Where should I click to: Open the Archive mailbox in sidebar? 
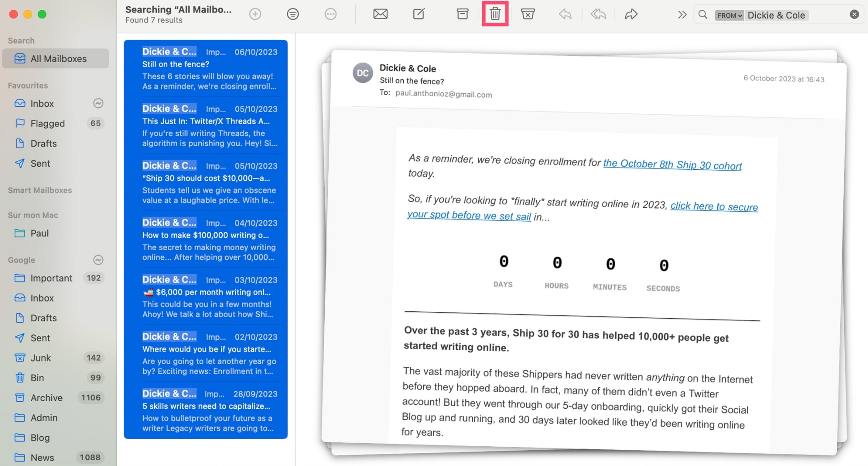click(x=47, y=398)
